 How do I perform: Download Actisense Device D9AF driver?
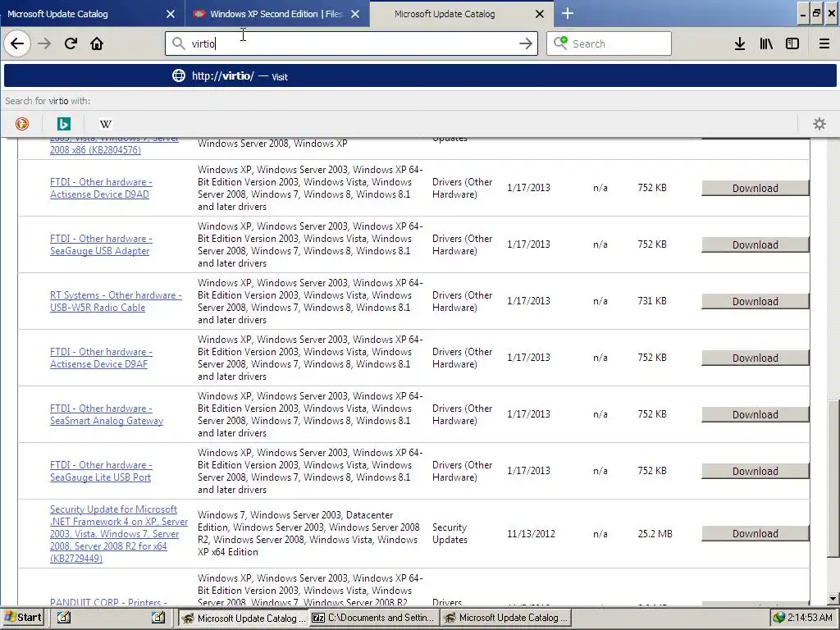tap(755, 358)
